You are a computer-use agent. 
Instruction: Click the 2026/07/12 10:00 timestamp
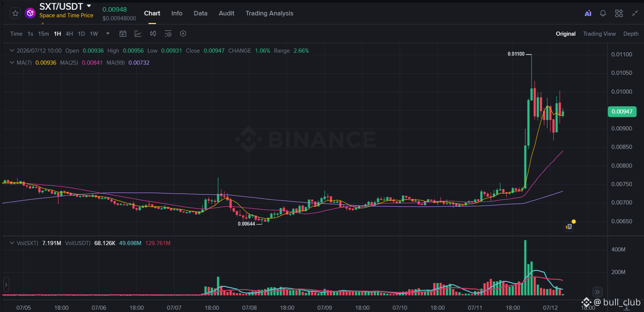[x=39, y=51]
